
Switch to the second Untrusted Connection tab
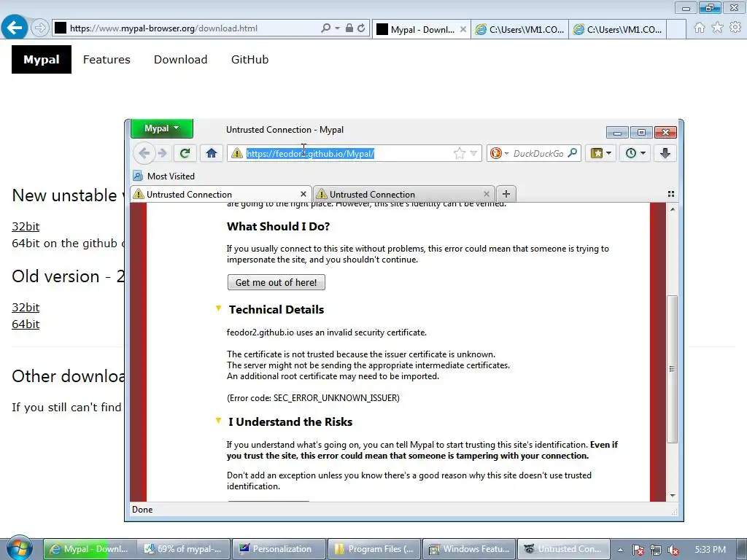click(x=404, y=194)
